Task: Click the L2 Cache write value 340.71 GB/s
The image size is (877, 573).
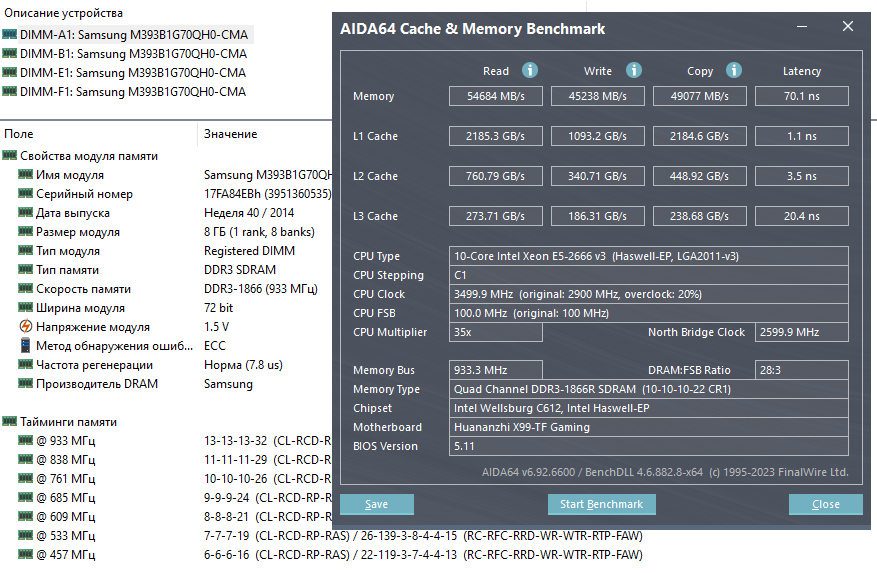Action: 597,176
